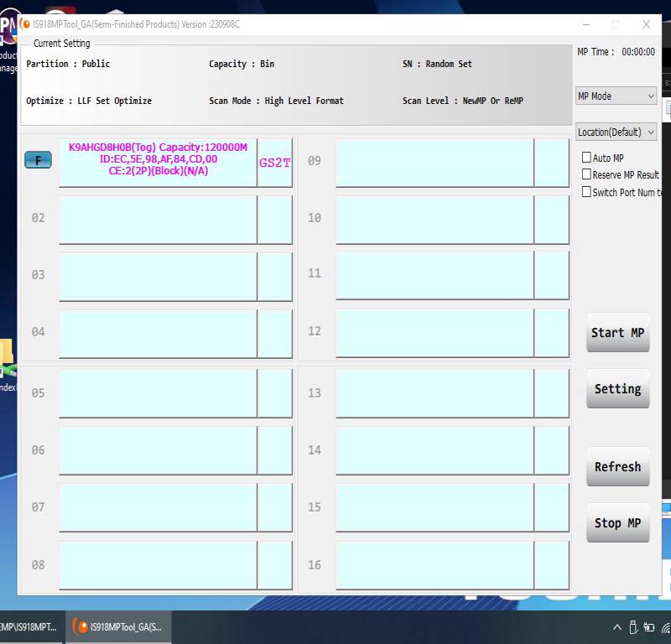Click the USB device tray icon
This screenshot has width=671, height=644.
pos(632,627)
